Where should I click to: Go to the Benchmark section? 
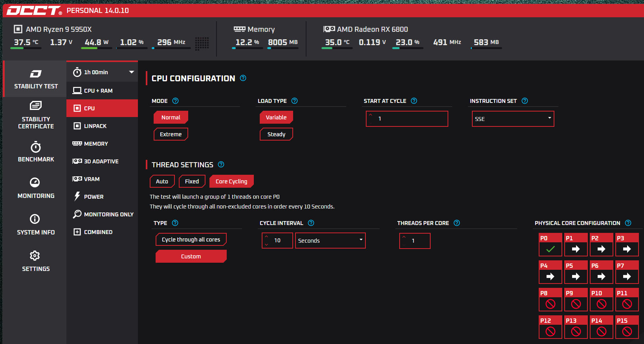(x=36, y=152)
